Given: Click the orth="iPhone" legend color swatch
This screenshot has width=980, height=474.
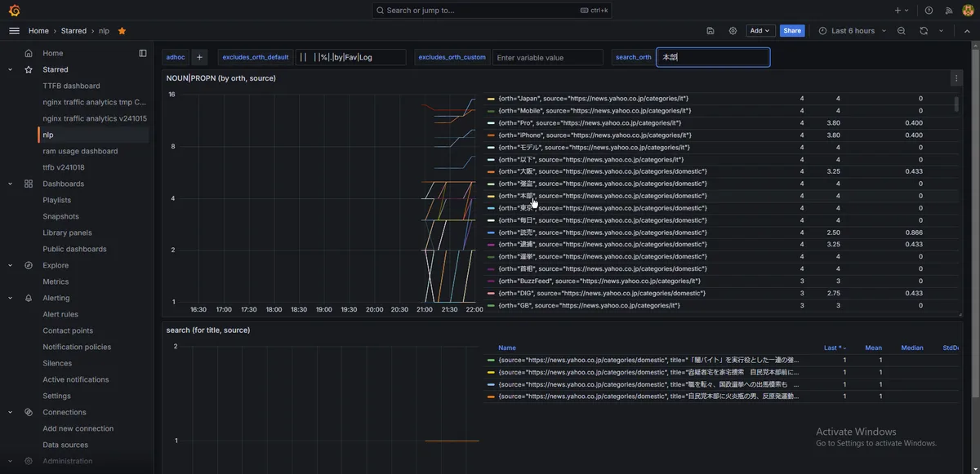Looking at the screenshot, I should click(491, 135).
